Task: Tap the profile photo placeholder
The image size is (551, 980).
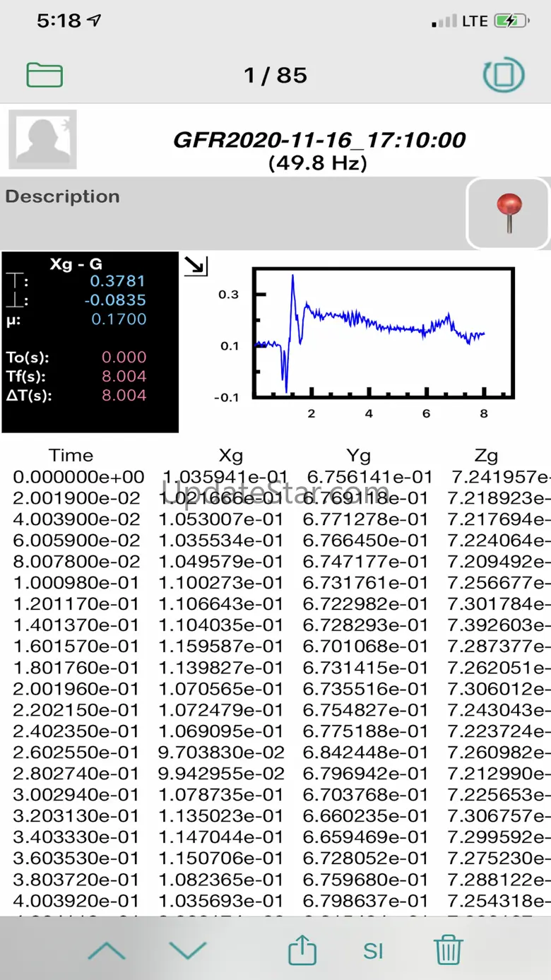Action: pyautogui.click(x=42, y=139)
